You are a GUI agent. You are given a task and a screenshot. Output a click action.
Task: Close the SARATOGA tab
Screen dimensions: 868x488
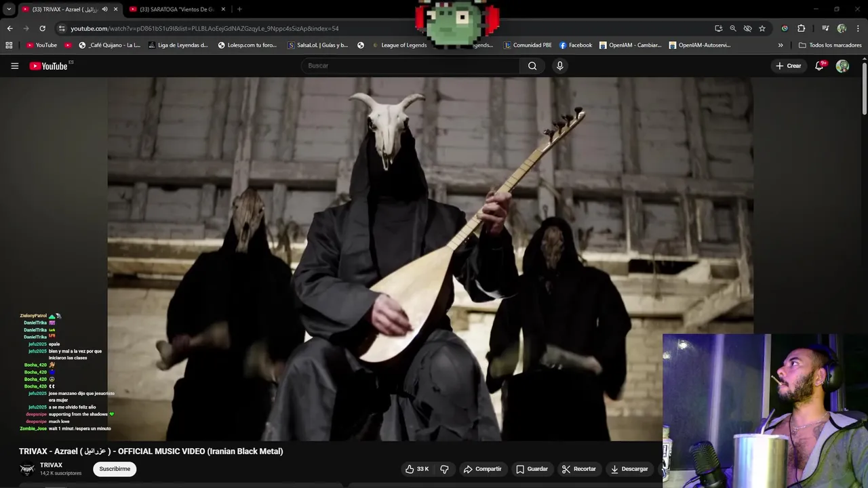[x=223, y=9]
